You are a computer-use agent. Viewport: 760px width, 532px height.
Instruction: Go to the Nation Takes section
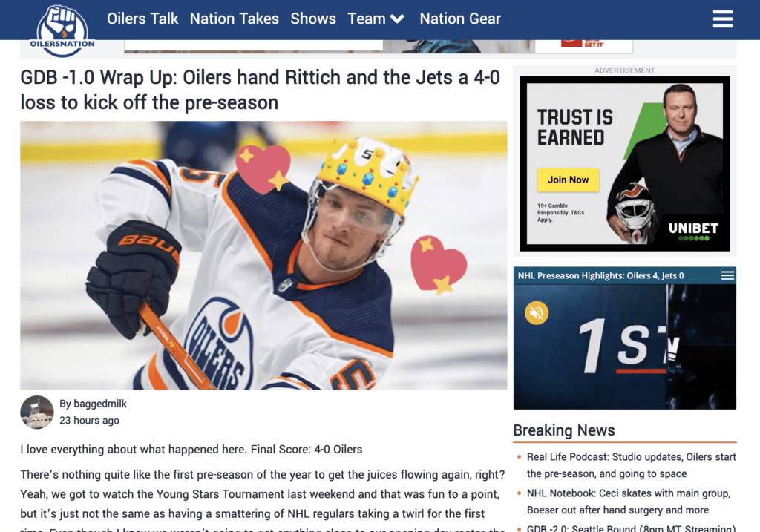(234, 19)
